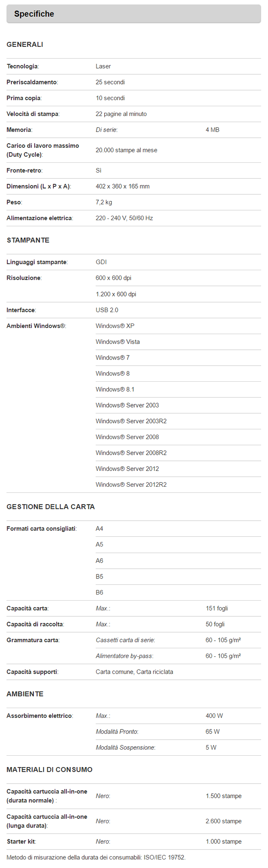Select the Modalità Sospensione label
This screenshot has height=868, width=268.
pos(126,747)
